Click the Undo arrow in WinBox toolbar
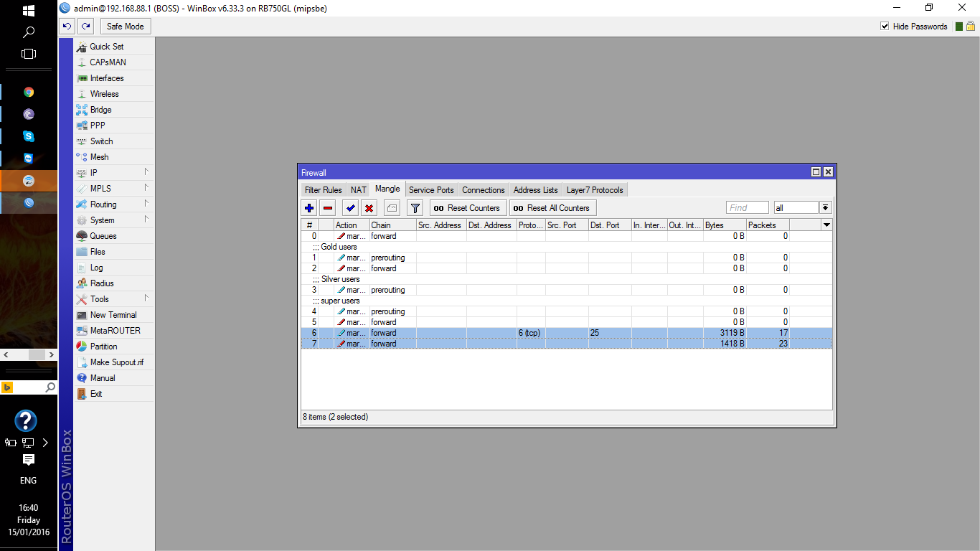The image size is (980, 551). point(67,27)
